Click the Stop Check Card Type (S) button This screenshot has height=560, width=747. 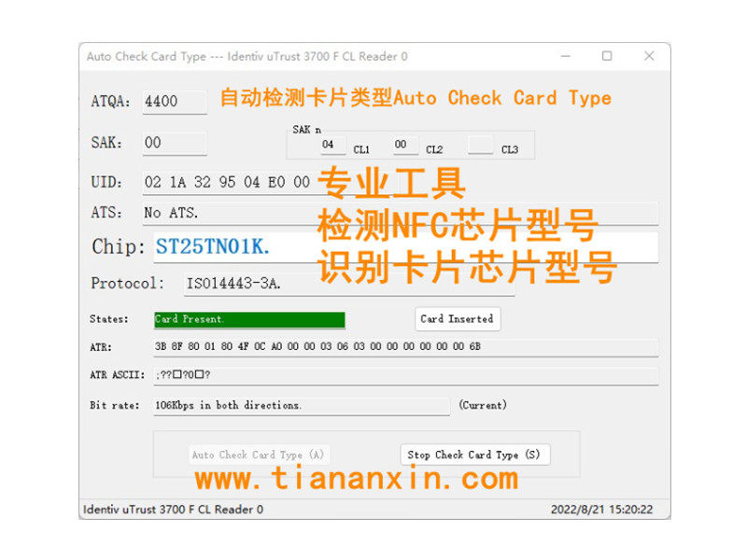click(475, 455)
